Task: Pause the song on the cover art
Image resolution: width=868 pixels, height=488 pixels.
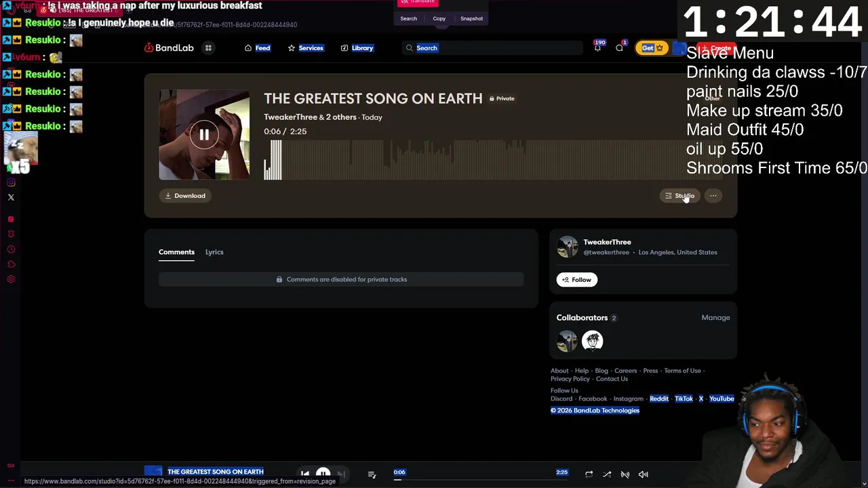Action: 204,135
